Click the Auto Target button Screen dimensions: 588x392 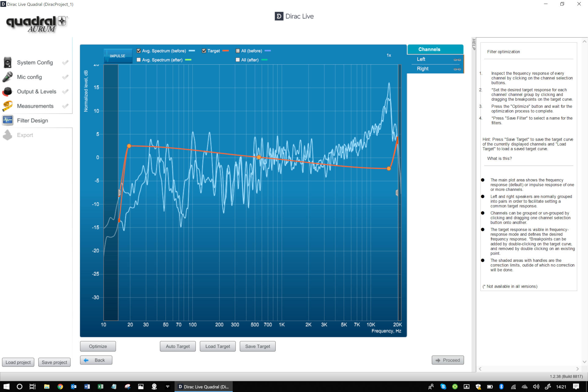pos(178,346)
